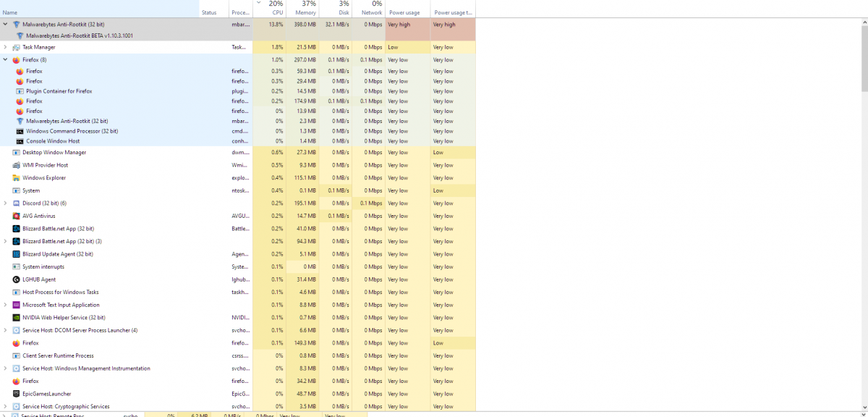This screenshot has width=868, height=417.
Task: Click the Windows Explorer process icon
Action: 16,178
